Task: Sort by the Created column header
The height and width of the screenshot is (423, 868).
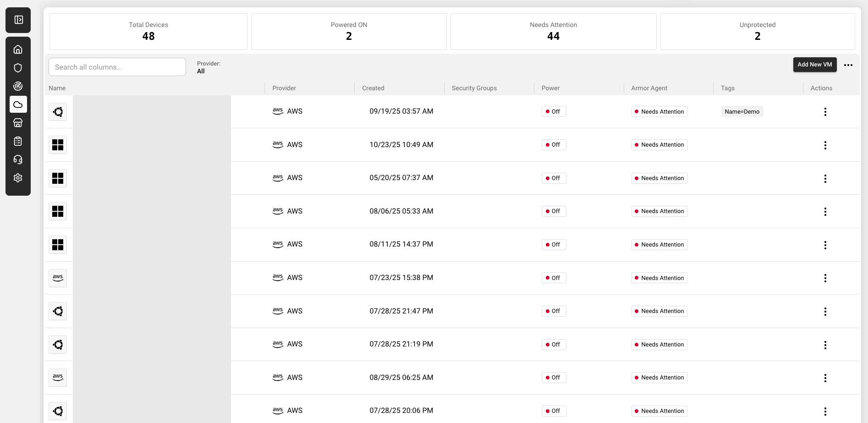Action: (373, 88)
